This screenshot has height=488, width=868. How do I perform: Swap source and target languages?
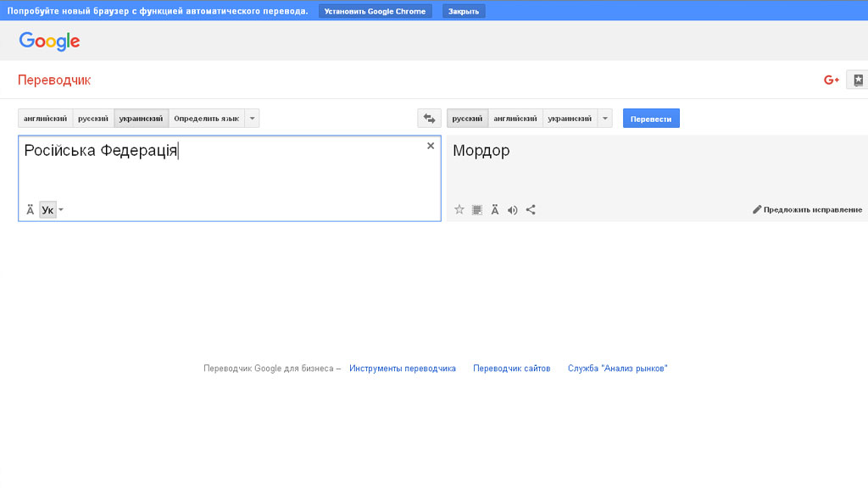coord(429,119)
